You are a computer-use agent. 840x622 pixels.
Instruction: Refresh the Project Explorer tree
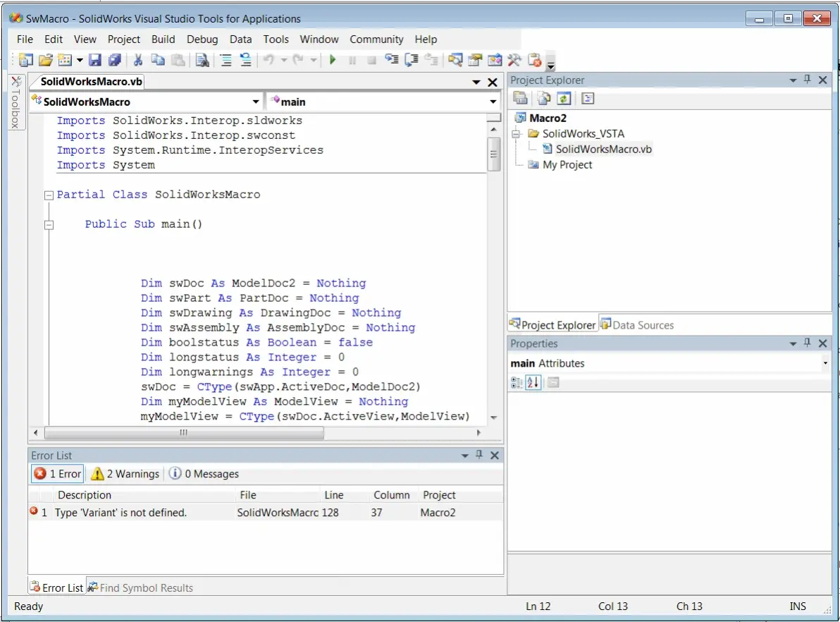tap(564, 98)
